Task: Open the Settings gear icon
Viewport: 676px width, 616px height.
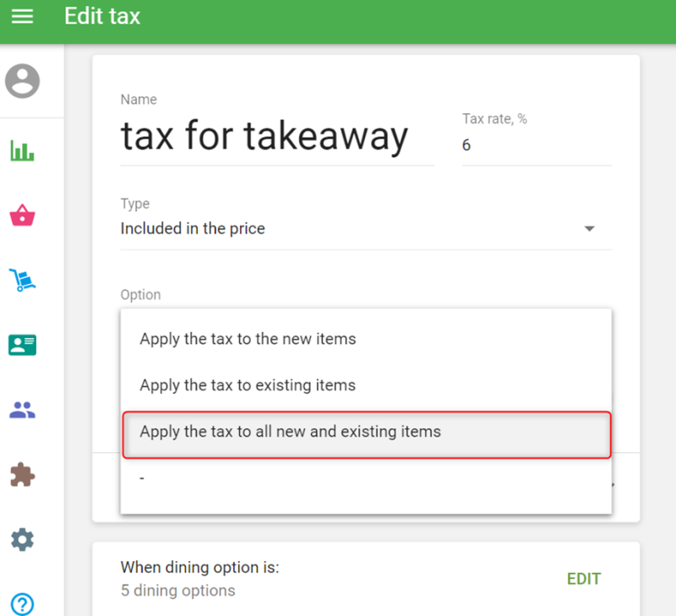Action: point(22,539)
